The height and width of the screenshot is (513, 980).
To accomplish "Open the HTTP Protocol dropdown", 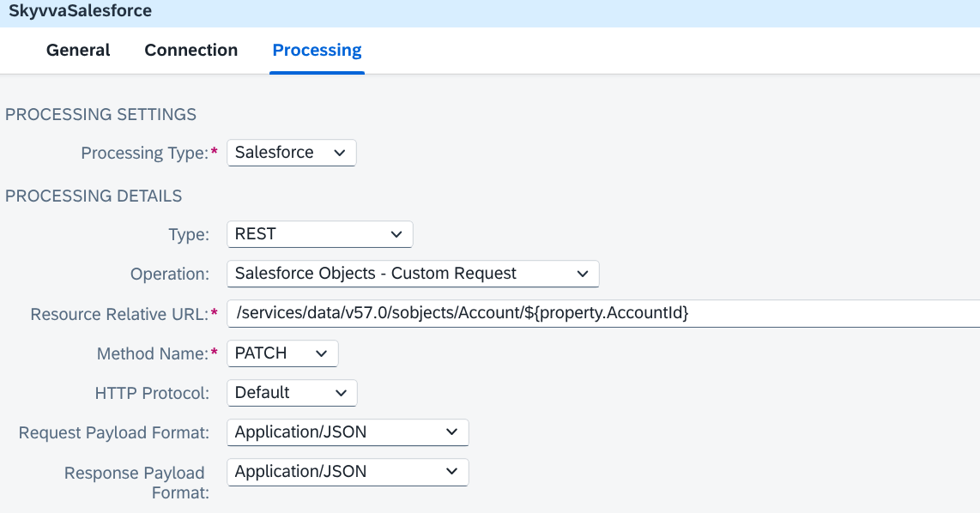I will [292, 392].
